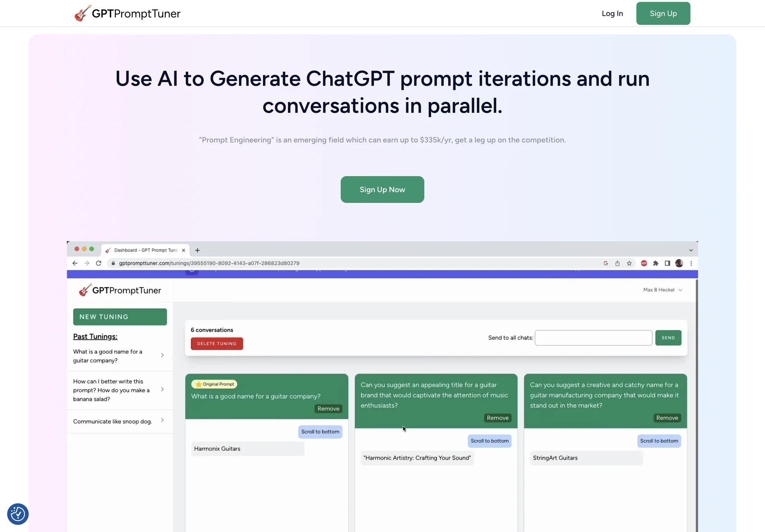Image resolution: width=765 pixels, height=532 pixels.
Task: Expand chevron beside the guitar company tuning
Action: coord(162,355)
